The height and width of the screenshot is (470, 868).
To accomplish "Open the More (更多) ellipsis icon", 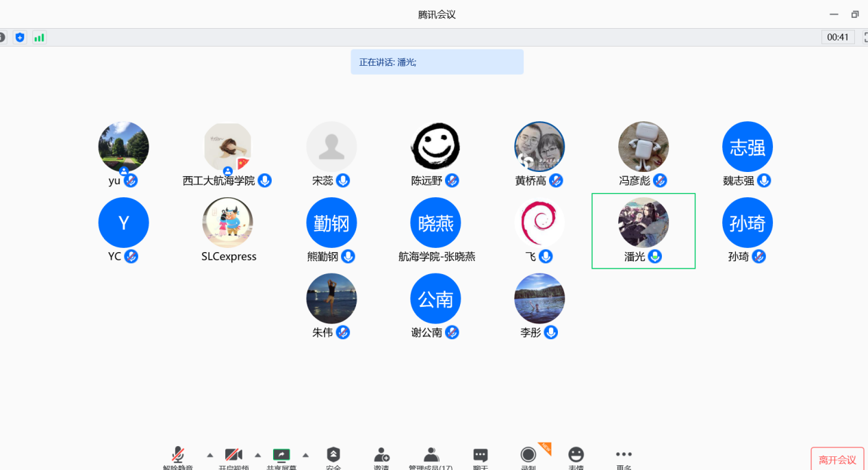I will 624,454.
